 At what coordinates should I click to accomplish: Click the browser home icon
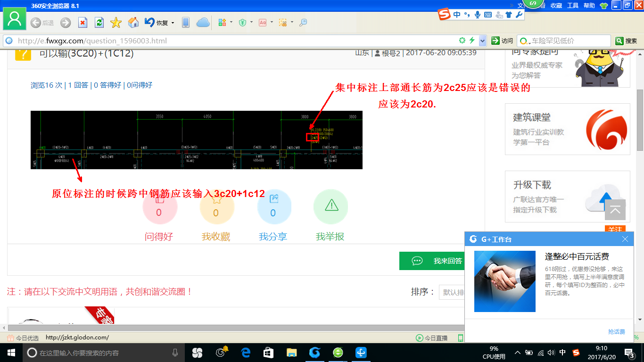click(134, 22)
